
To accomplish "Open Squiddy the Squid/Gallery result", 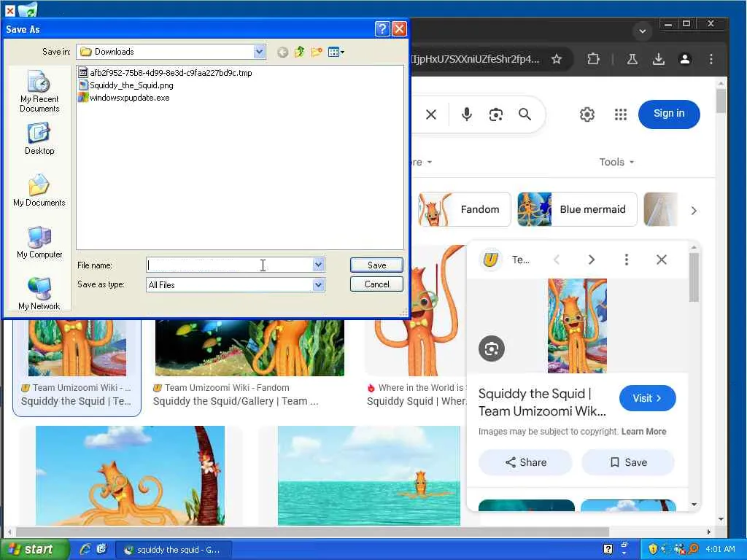I will point(236,402).
